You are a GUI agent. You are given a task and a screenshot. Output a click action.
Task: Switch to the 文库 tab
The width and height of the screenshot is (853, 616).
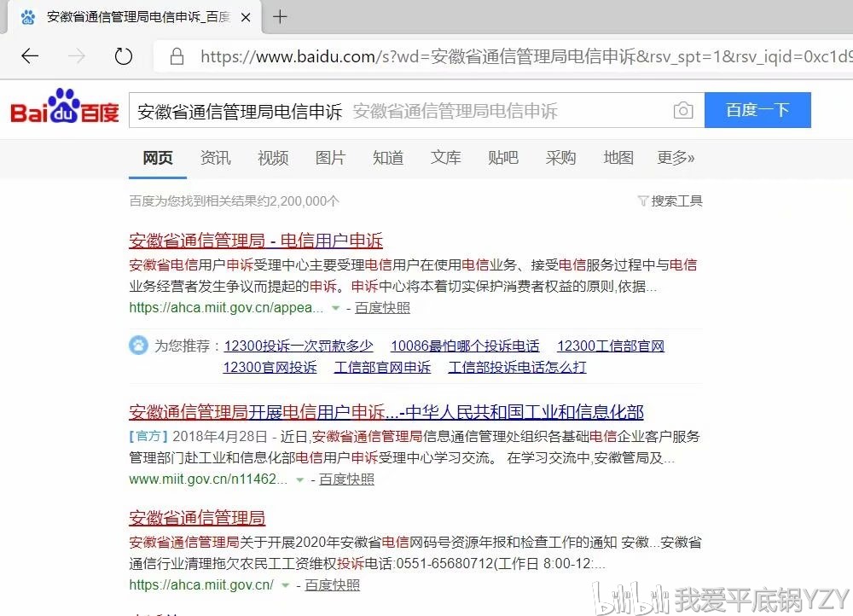[445, 158]
